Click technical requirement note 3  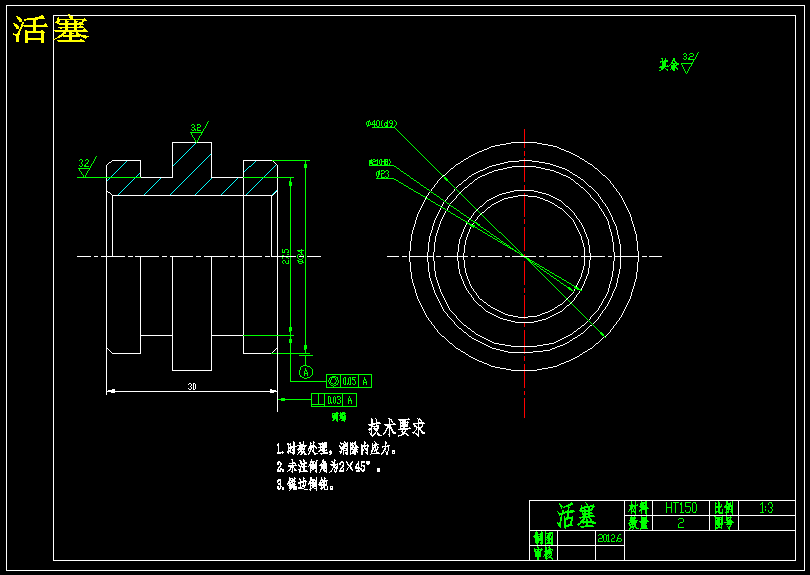[305, 485]
